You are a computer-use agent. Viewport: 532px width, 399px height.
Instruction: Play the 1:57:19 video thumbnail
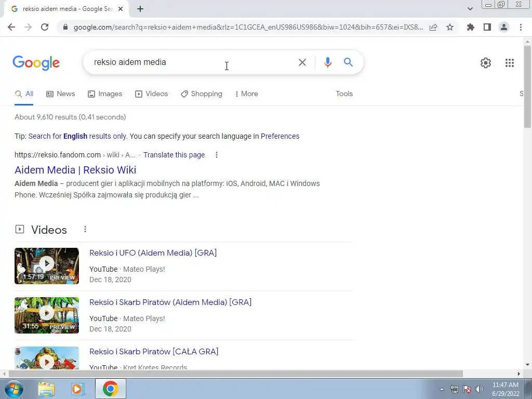[47, 266]
